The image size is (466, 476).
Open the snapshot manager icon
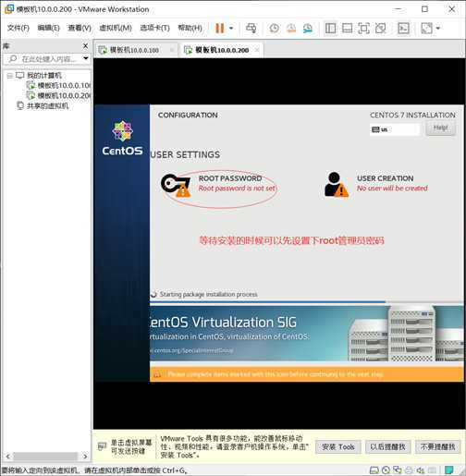click(x=308, y=28)
